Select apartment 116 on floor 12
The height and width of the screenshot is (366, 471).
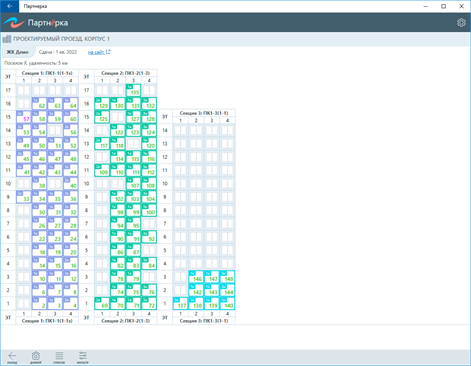point(149,157)
